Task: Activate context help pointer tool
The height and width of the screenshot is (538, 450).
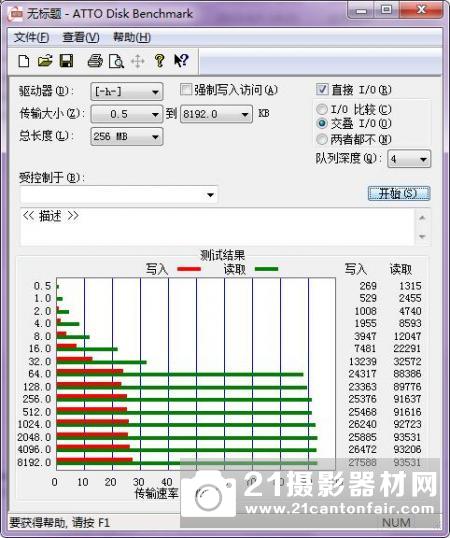Action: click(x=181, y=61)
